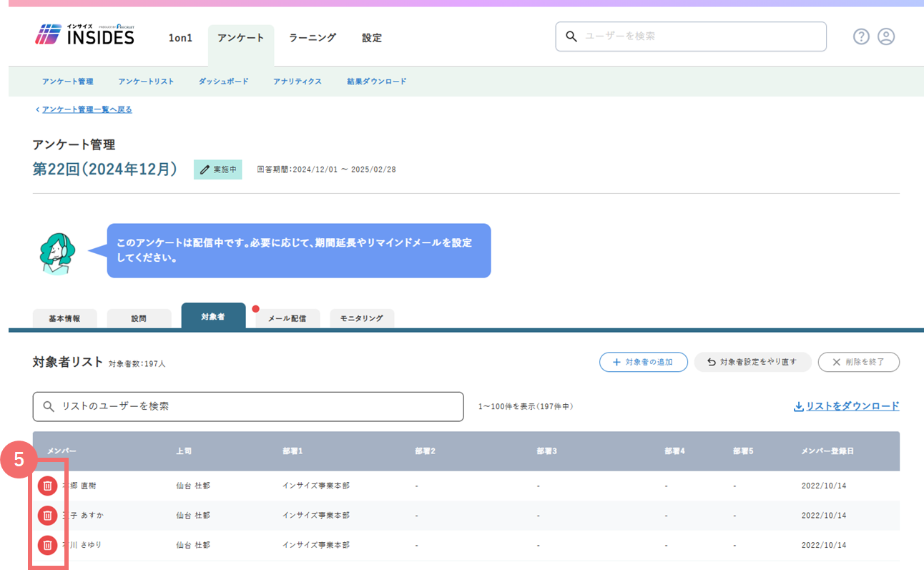Open the 設定 top menu
924x570 pixels.
372,38
